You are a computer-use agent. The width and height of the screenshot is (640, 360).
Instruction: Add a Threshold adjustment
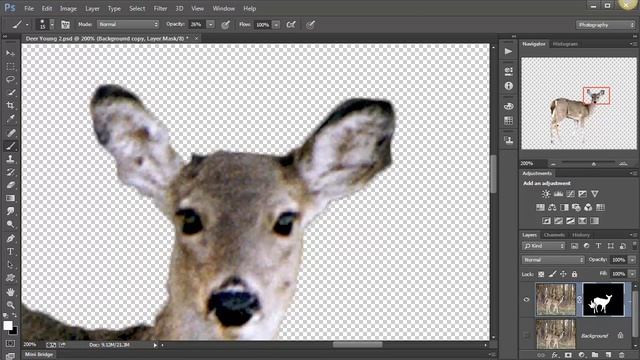(x=570, y=221)
